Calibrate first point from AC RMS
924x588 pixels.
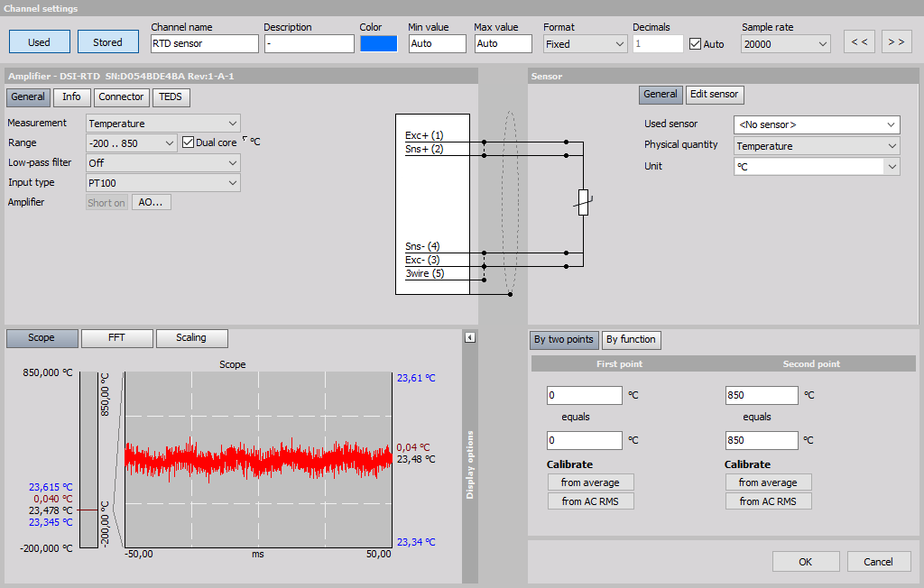click(x=590, y=501)
